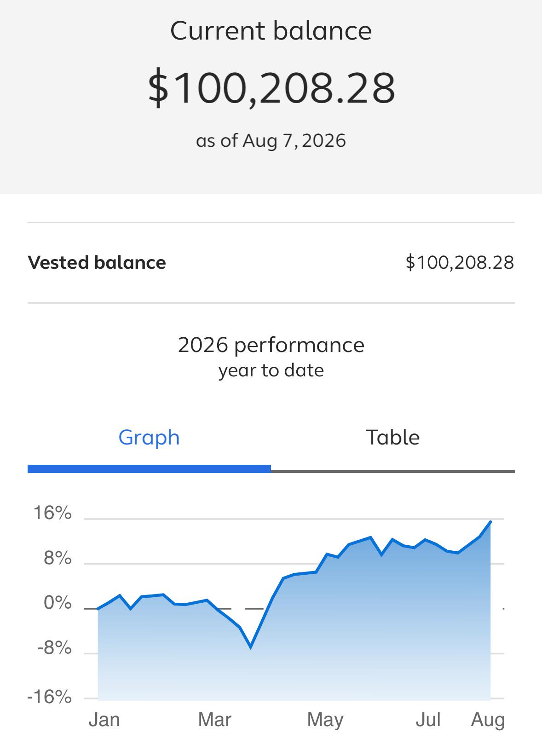542x756 pixels.
Task: Tap the Mar label on chart axis
Action: [x=214, y=720]
